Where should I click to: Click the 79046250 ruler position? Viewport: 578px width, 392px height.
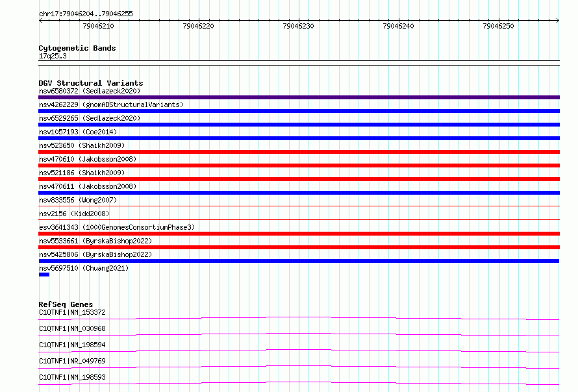[x=498, y=26]
